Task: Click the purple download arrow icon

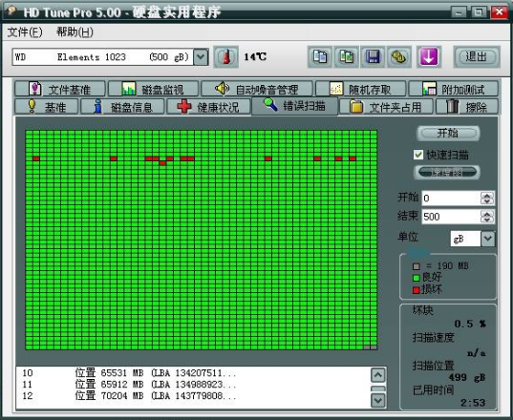Action: (429, 57)
